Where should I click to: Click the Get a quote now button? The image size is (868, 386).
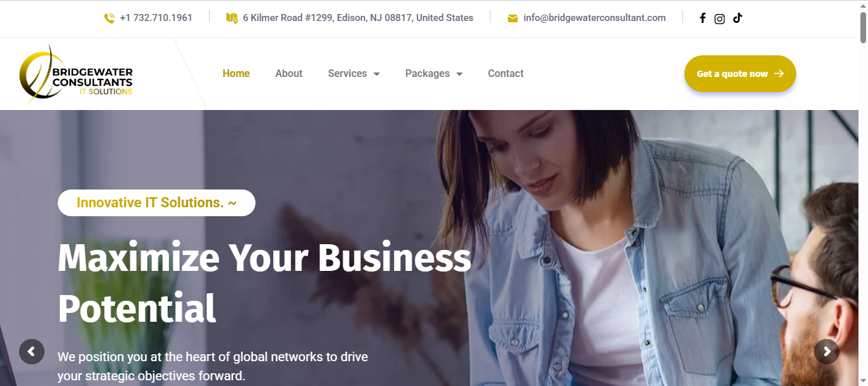pyautogui.click(x=740, y=74)
